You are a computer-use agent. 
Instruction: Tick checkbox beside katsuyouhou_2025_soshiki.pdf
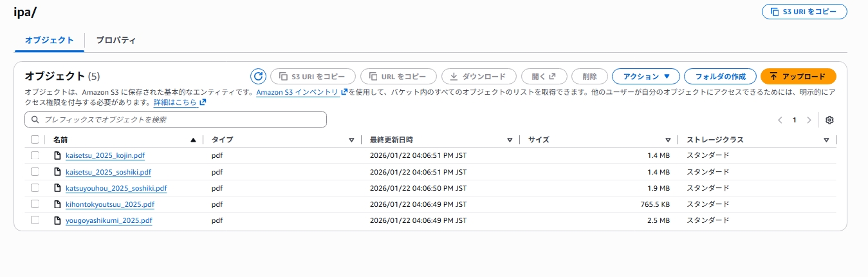pos(35,188)
